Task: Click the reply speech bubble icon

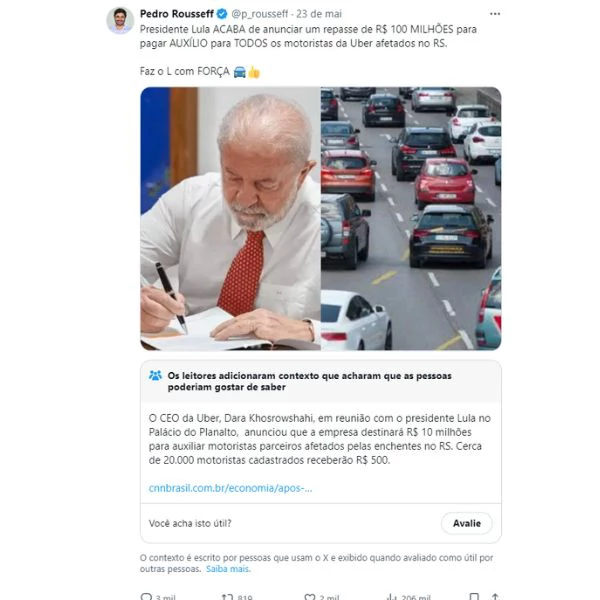Action: (146, 596)
